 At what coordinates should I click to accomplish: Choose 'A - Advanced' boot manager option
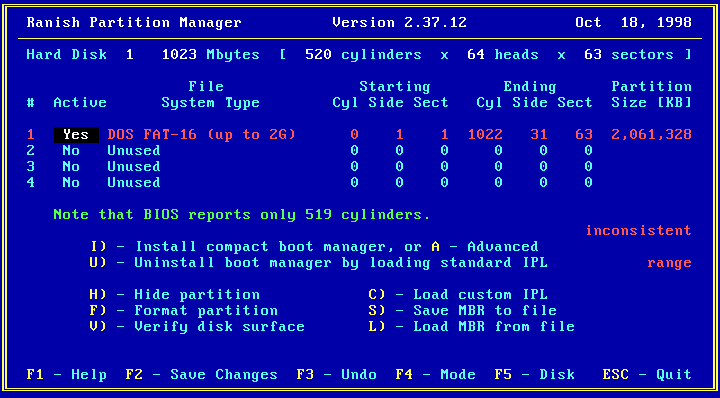[x=485, y=247]
